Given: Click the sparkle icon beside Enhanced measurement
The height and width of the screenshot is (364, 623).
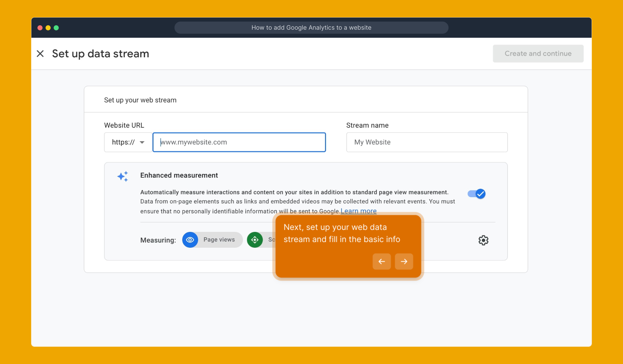Looking at the screenshot, I should point(123,176).
